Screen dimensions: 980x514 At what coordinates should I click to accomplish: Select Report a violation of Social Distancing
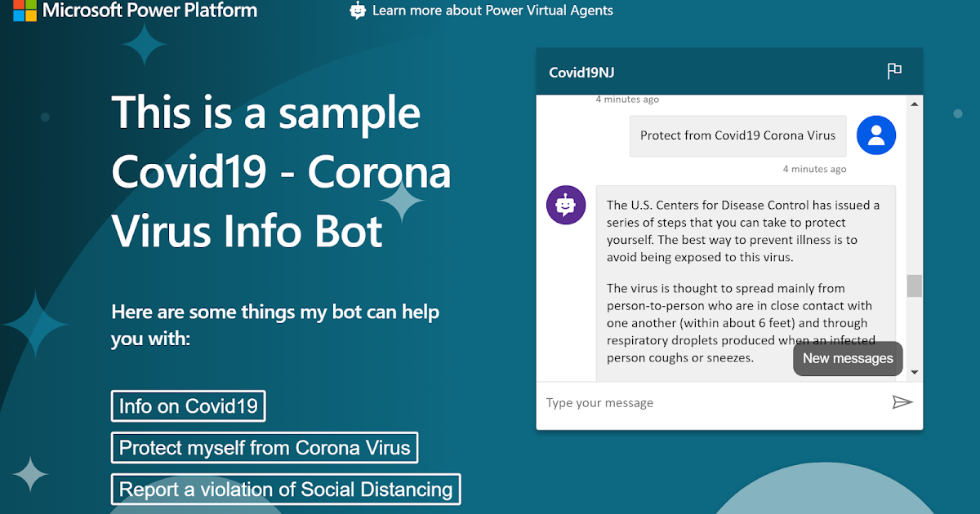point(286,490)
